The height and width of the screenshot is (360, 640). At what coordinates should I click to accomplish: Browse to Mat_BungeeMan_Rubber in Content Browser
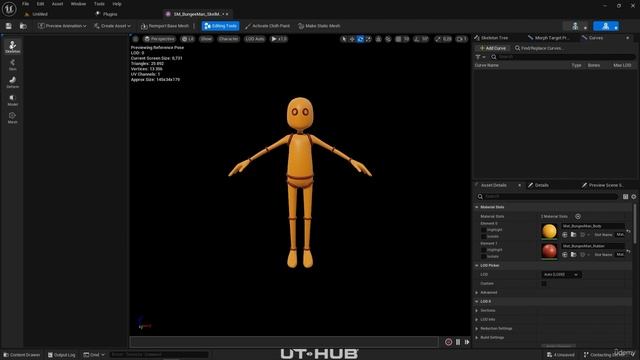point(573,255)
